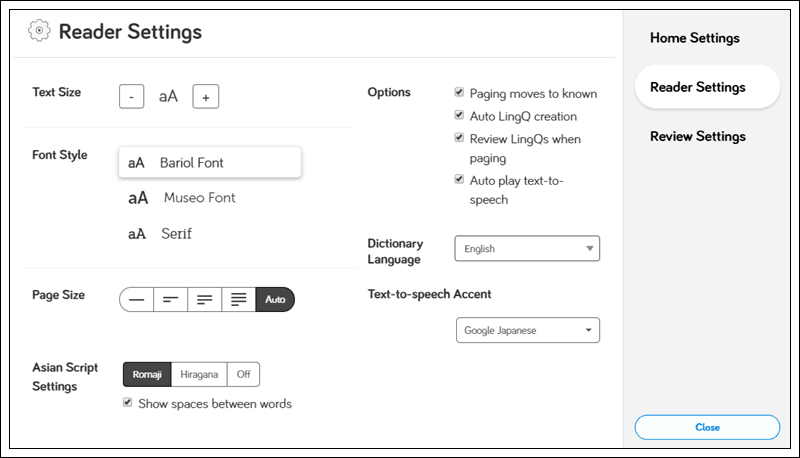Choose the second page size width icon
This screenshot has width=800, height=458.
pos(170,299)
